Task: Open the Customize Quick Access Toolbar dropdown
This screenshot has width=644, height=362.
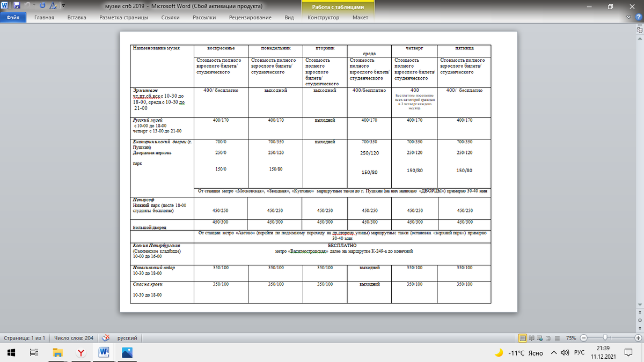Action: tap(63, 6)
